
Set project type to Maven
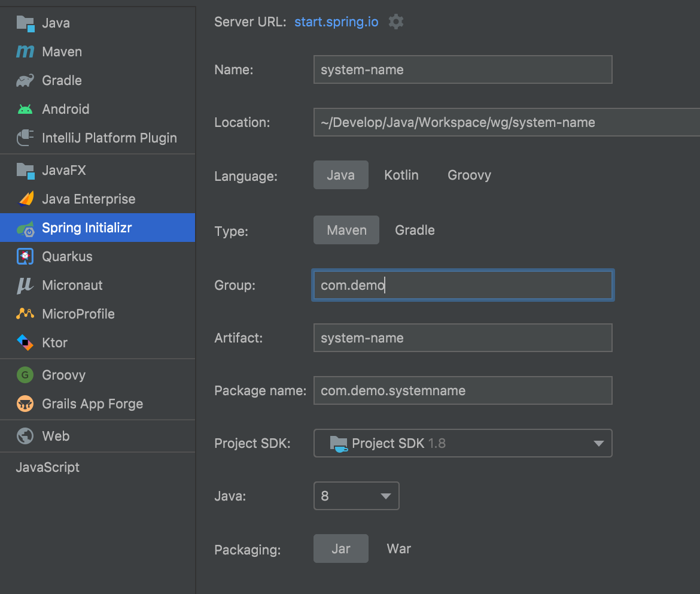(346, 230)
